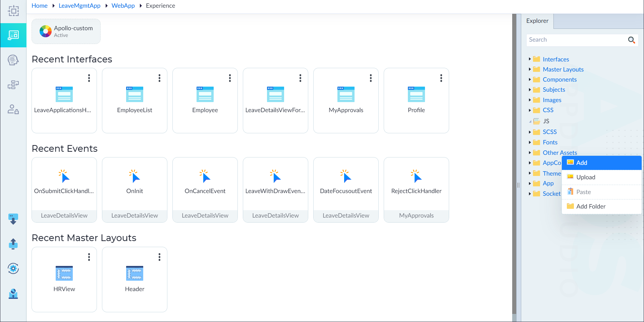Go to Home breadcrumb link
644x322 pixels.
pyautogui.click(x=40, y=6)
